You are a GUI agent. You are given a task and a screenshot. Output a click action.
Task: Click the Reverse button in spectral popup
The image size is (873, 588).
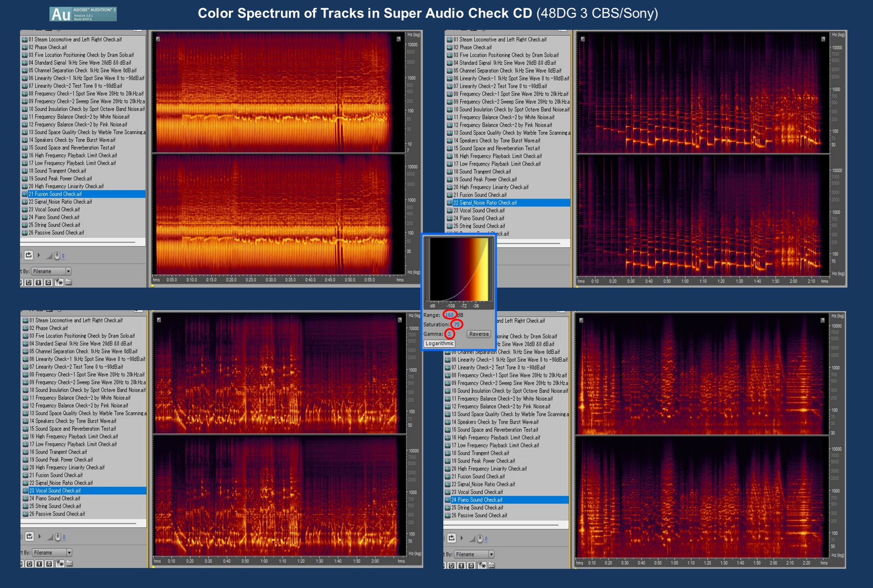click(x=479, y=334)
